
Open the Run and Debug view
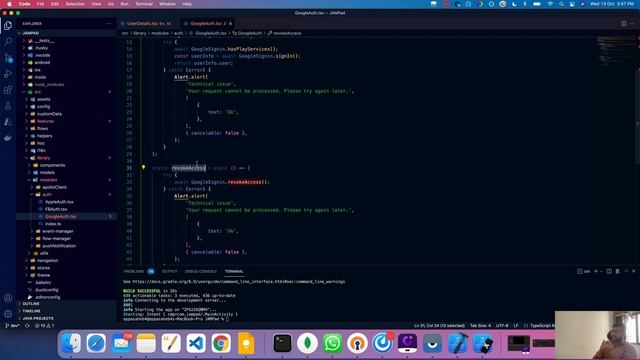[x=8, y=74]
